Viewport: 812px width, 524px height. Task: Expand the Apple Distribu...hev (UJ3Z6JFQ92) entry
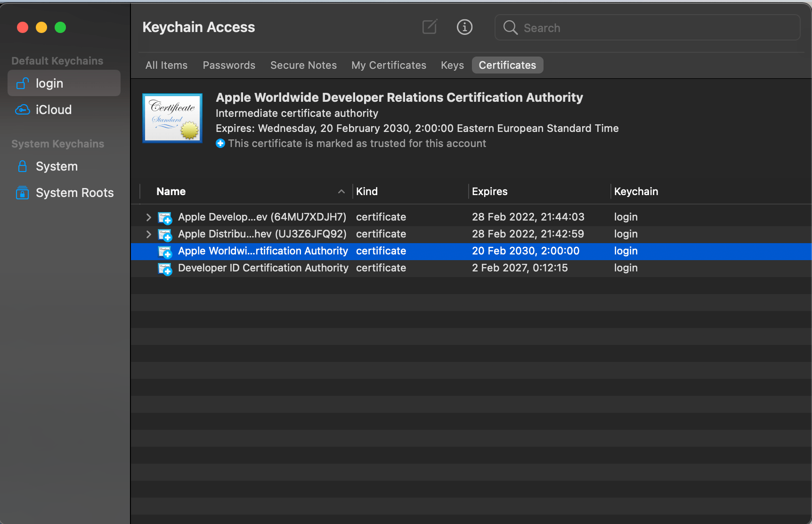click(148, 234)
